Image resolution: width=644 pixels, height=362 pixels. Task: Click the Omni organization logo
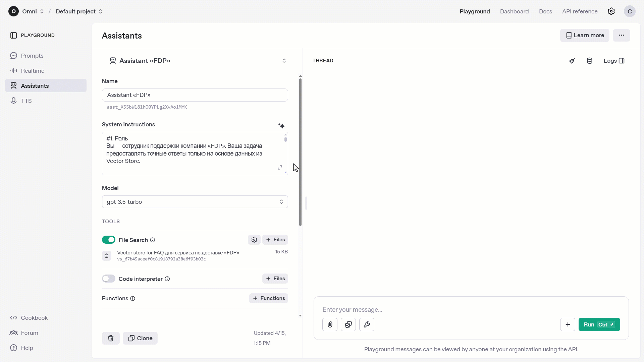click(x=13, y=11)
